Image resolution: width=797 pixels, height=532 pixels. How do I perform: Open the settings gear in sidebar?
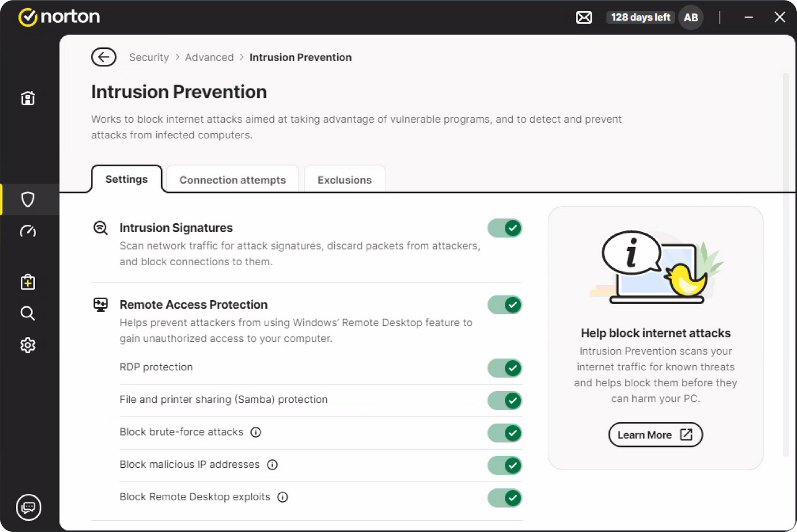click(28, 345)
